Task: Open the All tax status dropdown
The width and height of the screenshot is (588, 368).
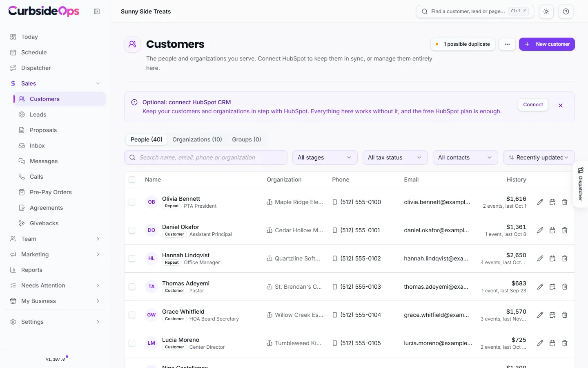Action: tap(395, 157)
